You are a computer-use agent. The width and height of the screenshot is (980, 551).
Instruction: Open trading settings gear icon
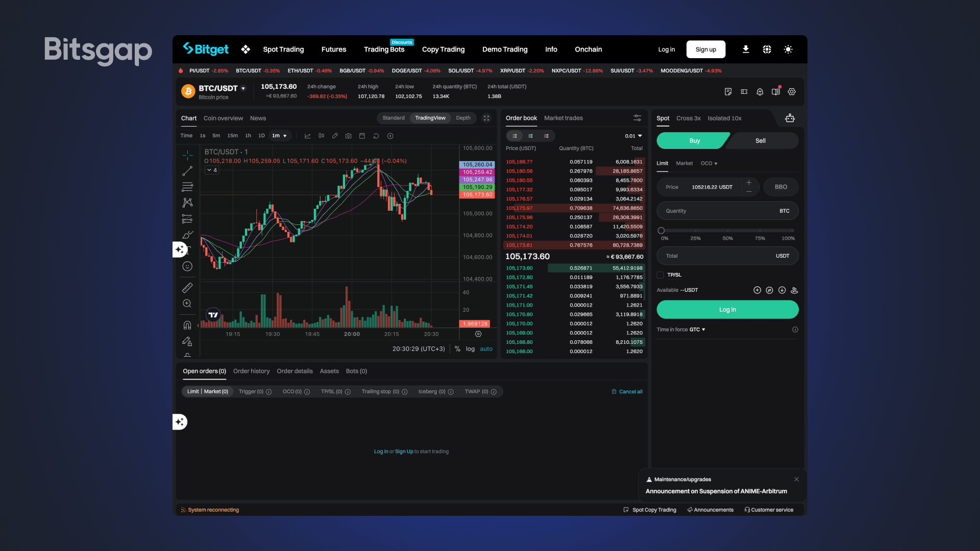tap(792, 92)
